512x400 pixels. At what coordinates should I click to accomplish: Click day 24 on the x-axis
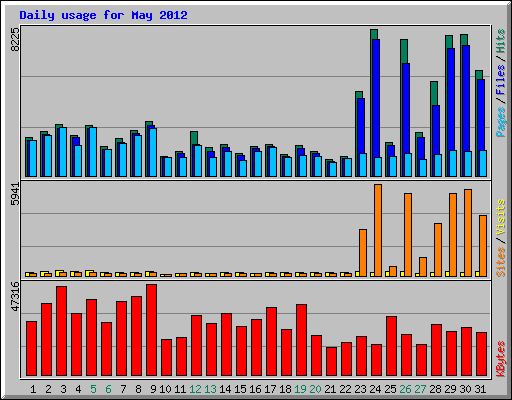click(x=375, y=389)
